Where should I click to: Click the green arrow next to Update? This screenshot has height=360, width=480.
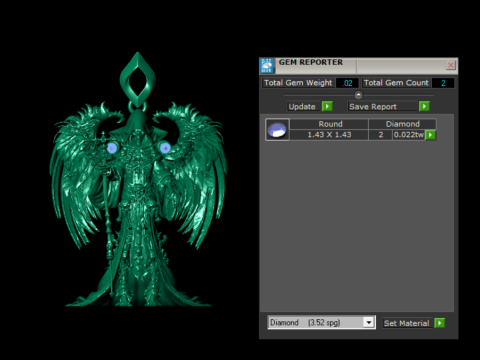click(327, 106)
